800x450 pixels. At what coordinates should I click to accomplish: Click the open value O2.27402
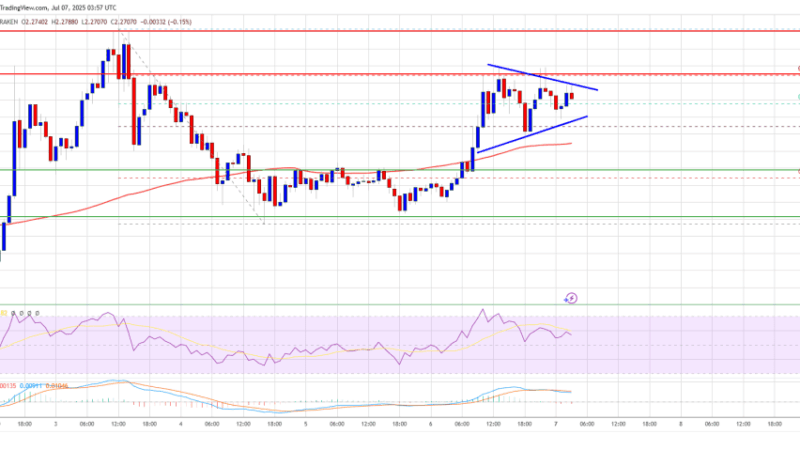35,22
